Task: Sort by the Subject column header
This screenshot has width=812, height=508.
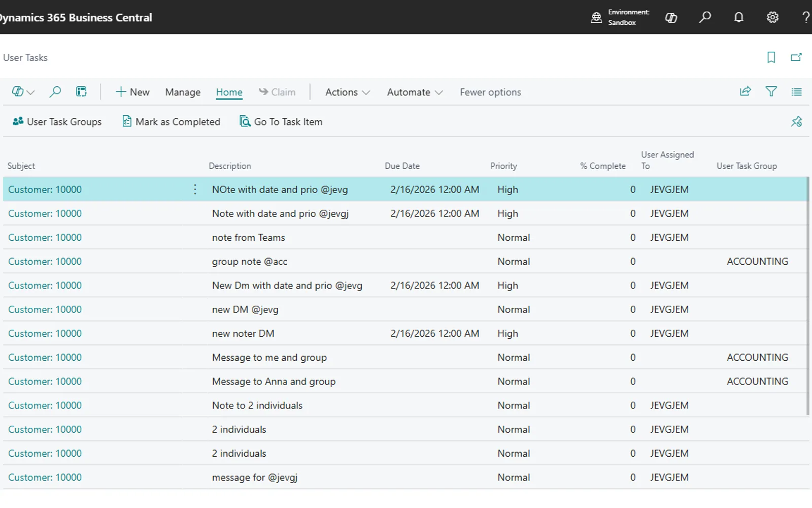Action: pyautogui.click(x=21, y=166)
